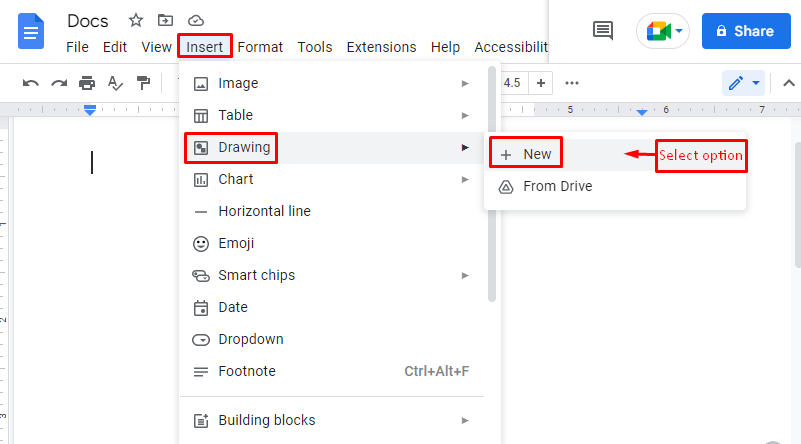The height and width of the screenshot is (444, 801).
Task: Expand the editing mode pencil dropdown
Action: tap(743, 83)
